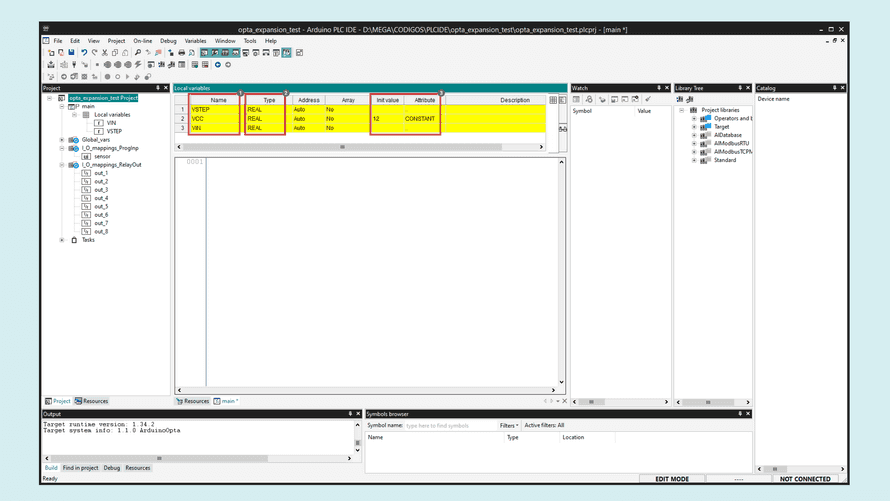Expand the Global_vars tree node

click(62, 140)
